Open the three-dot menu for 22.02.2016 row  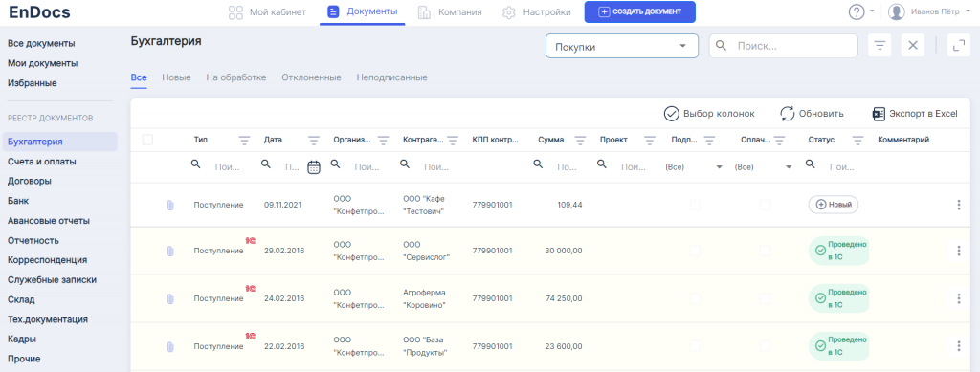click(959, 346)
